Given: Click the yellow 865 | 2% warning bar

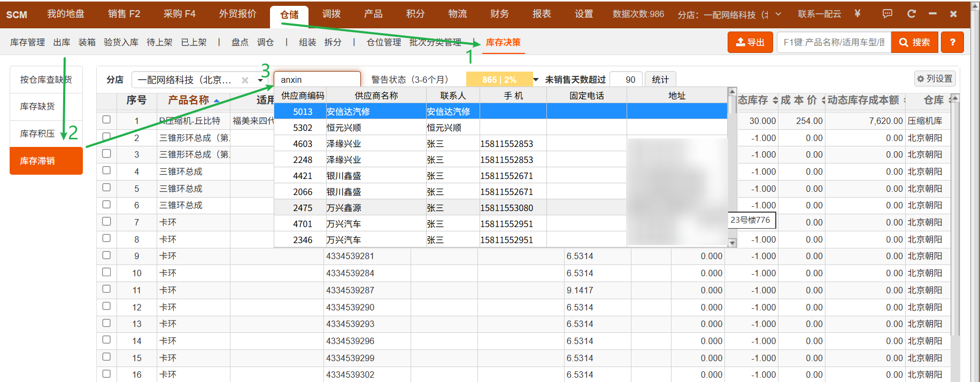Looking at the screenshot, I should (499, 80).
